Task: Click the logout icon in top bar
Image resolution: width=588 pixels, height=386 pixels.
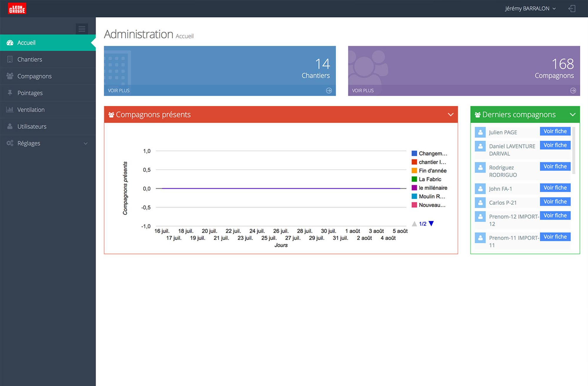Action: [x=572, y=9]
